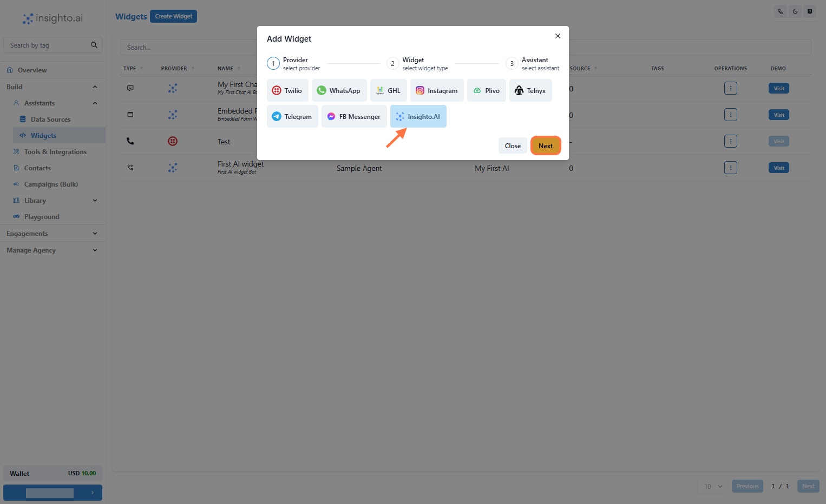Click the First AI widget call type icon
The image size is (826, 504).
(130, 168)
